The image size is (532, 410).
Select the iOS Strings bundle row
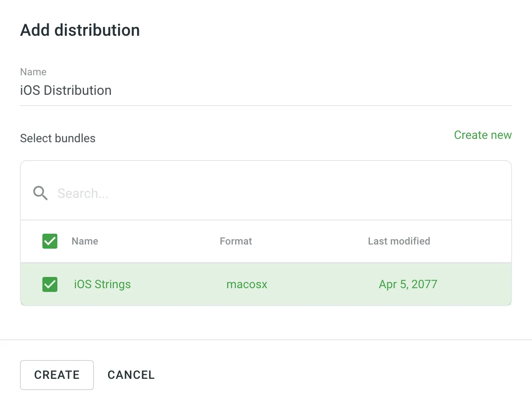[266, 284]
